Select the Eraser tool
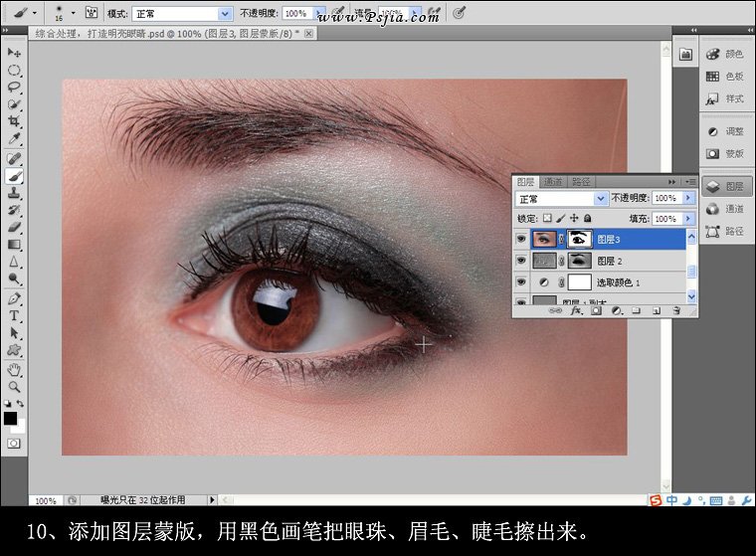Viewport: 756px width, 556px height. pos(14,227)
